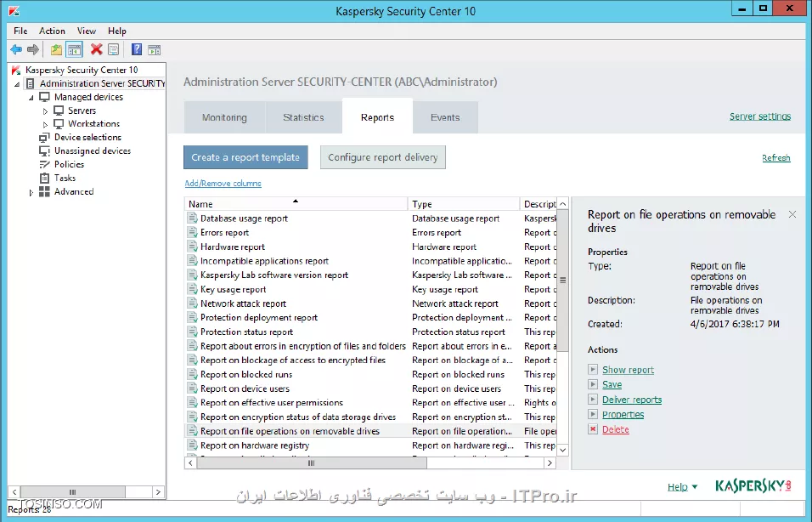Viewport: 812px width, 522px height.
Task: Select the Report on device users row
Action: (x=370, y=389)
